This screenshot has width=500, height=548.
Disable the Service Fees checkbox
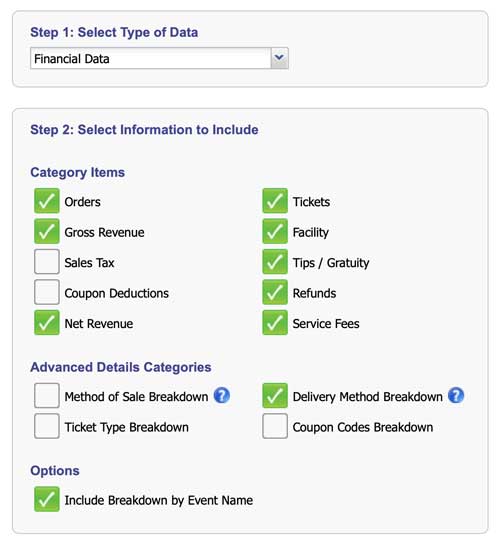point(275,323)
